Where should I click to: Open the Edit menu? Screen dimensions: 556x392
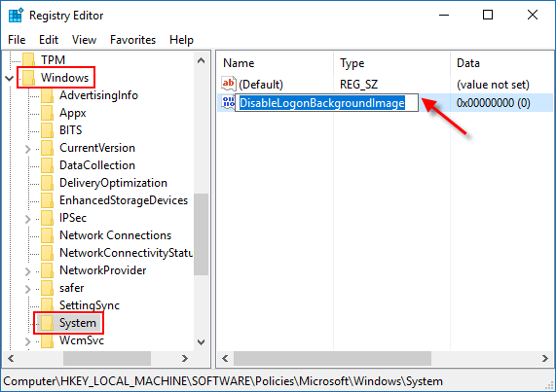tap(49, 40)
